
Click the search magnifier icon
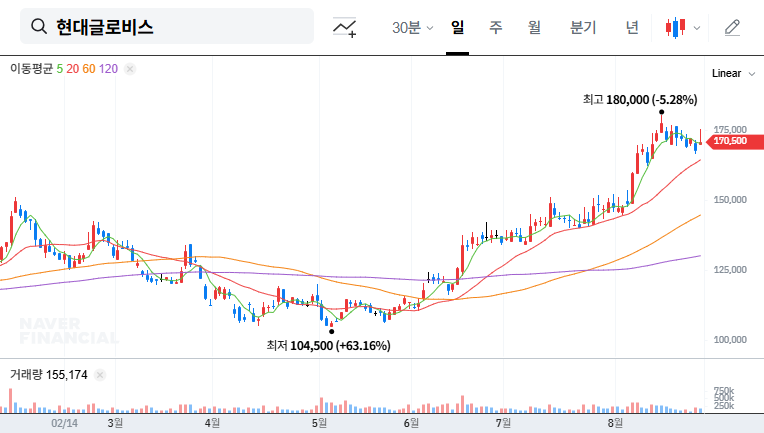tap(39, 26)
